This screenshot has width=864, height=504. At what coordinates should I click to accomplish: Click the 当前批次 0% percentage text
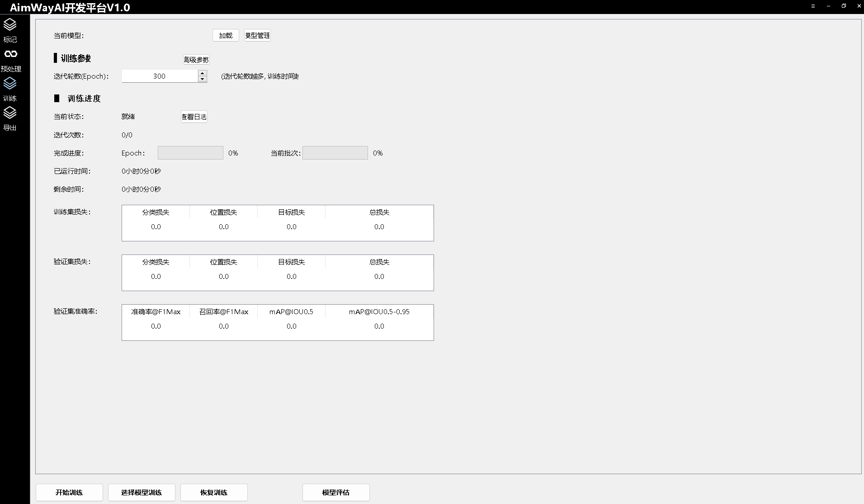point(378,153)
